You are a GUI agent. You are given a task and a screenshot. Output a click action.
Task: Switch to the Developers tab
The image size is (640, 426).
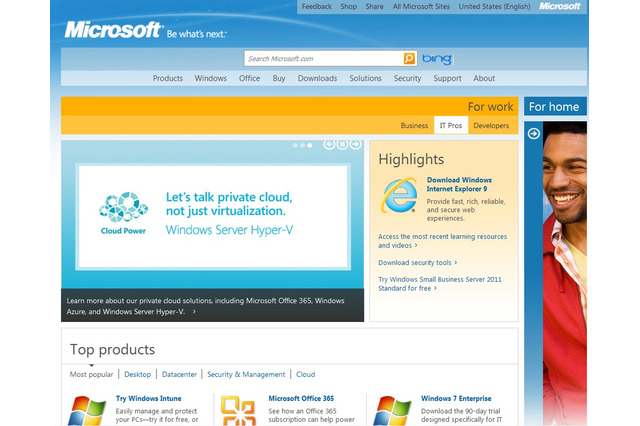[x=491, y=126]
